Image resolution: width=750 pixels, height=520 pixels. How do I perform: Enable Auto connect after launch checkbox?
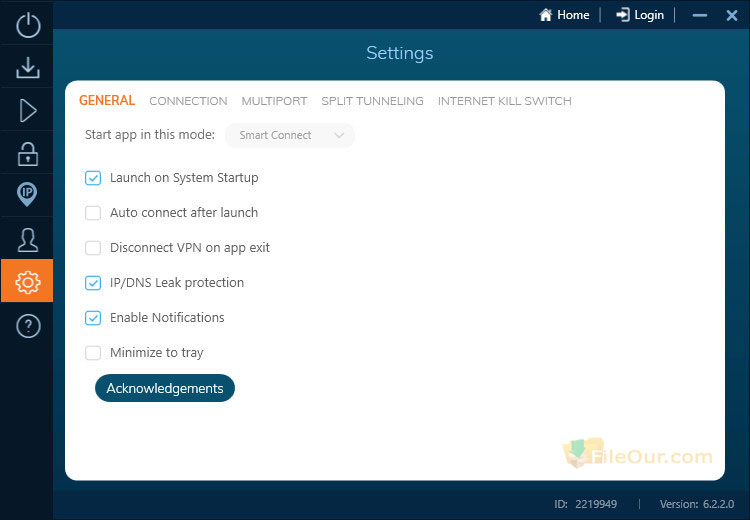[93, 213]
